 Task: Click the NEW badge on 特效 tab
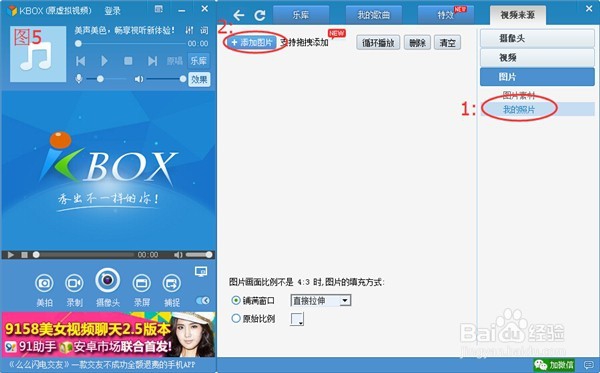460,9
